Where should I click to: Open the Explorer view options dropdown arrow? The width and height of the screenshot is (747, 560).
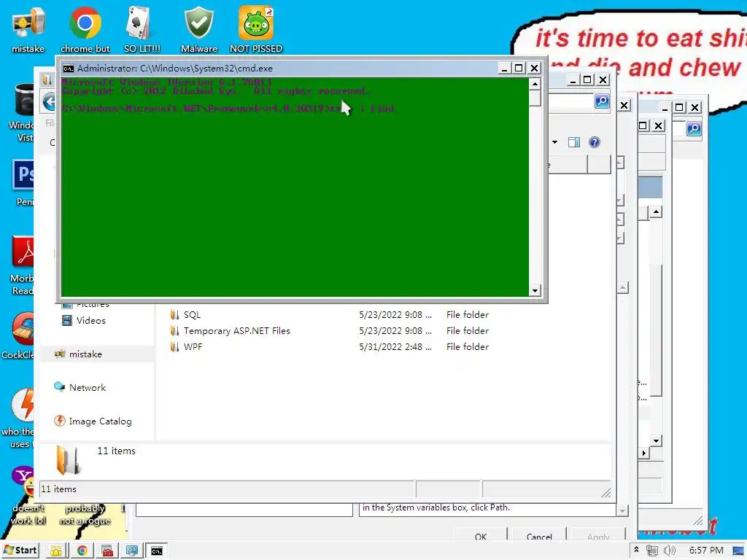[x=554, y=142]
